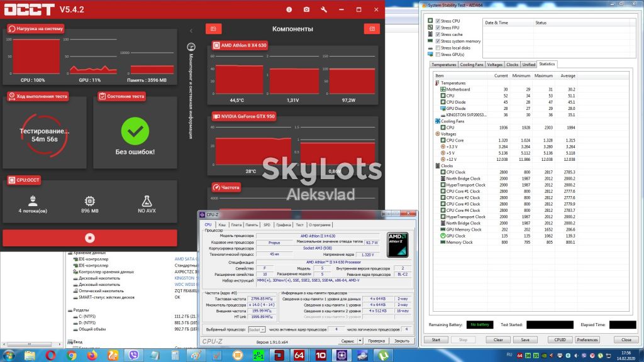Open Viber from the taskbar
Viewport: 644px width, 362px height.
point(133,355)
